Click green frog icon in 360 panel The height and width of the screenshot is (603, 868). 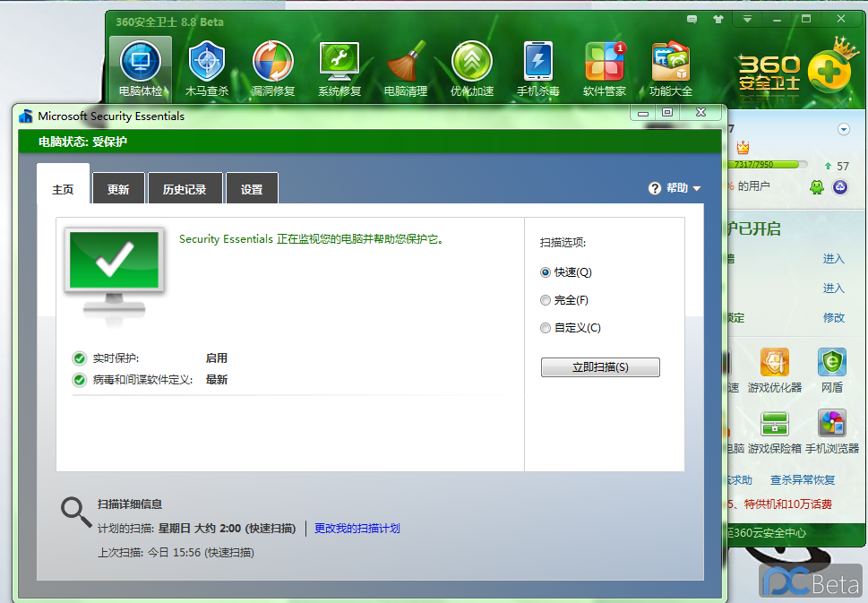tap(817, 187)
